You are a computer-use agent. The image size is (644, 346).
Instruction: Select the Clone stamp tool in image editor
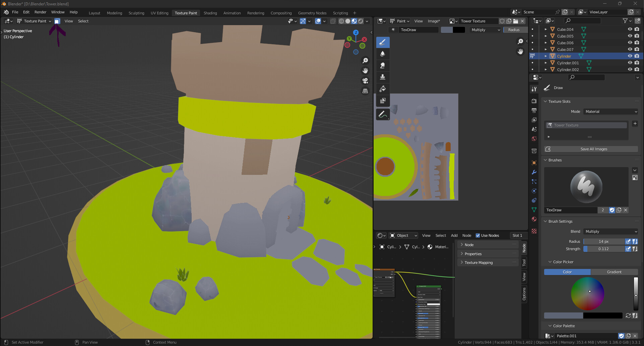[383, 77]
